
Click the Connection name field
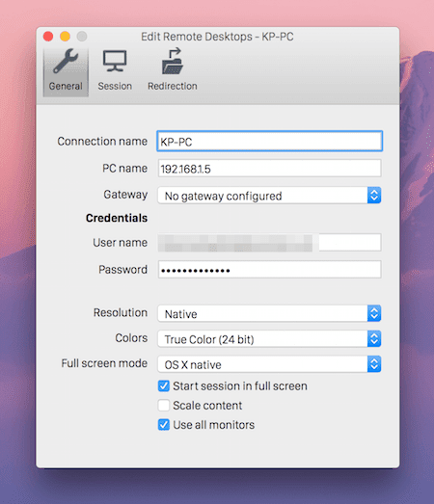coord(270,141)
